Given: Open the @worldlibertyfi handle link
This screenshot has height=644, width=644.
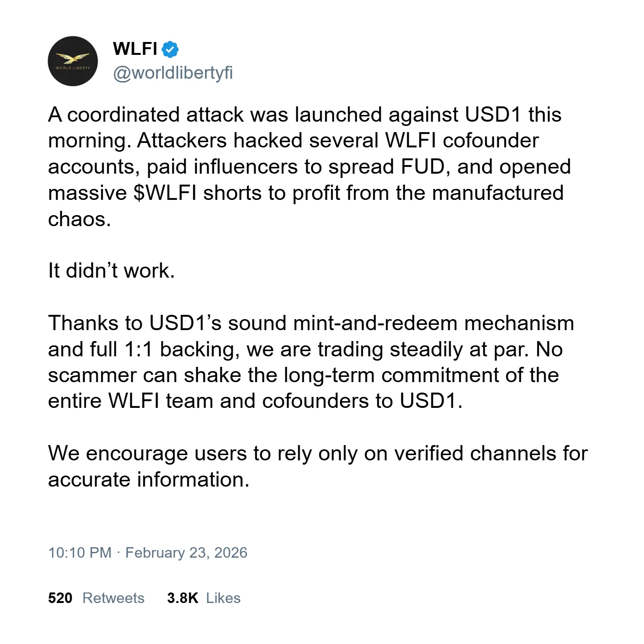Looking at the screenshot, I should pos(173,73).
